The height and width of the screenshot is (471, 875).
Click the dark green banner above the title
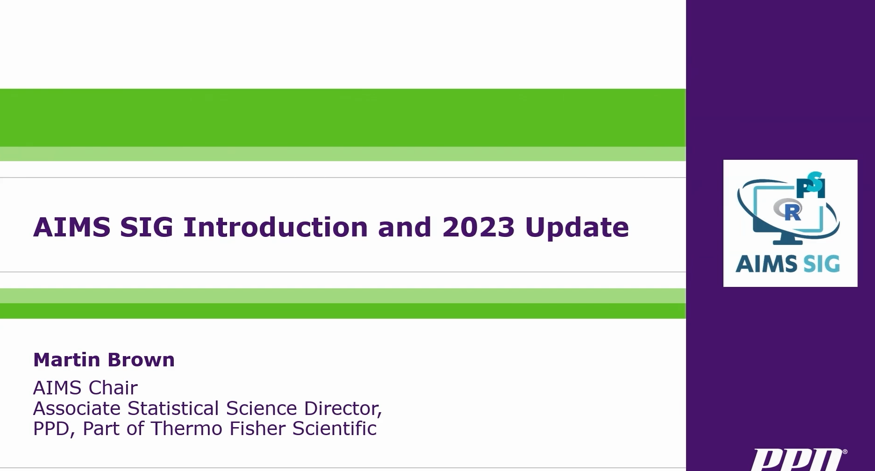[x=342, y=117]
